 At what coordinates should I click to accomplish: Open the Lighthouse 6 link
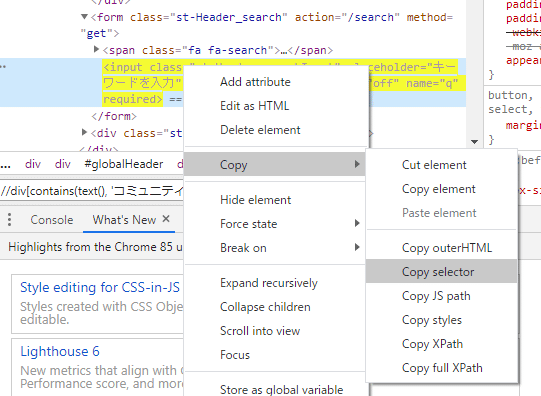tap(60, 352)
